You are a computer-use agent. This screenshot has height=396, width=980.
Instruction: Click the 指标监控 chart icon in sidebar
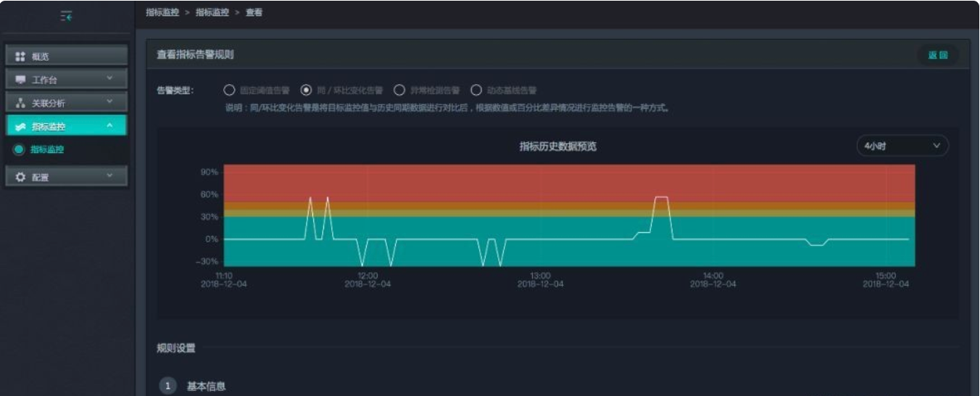point(20,126)
